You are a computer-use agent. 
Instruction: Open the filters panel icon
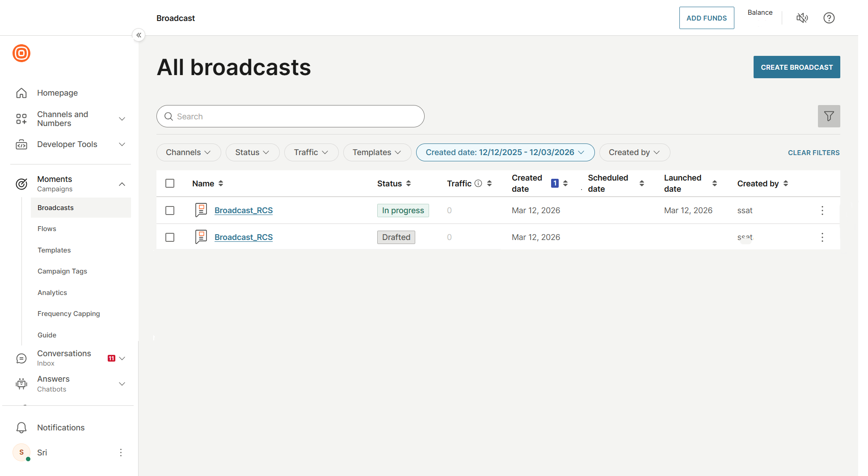pos(829,116)
